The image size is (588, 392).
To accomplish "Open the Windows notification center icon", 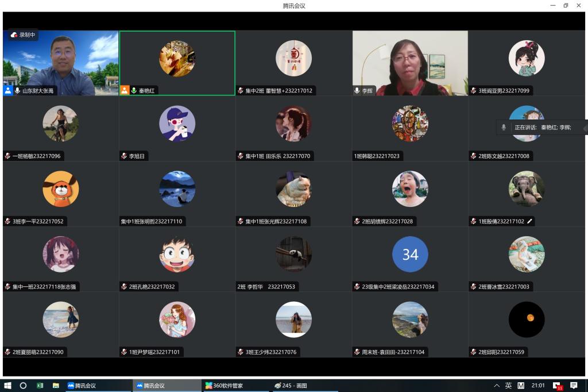I will 573,386.
